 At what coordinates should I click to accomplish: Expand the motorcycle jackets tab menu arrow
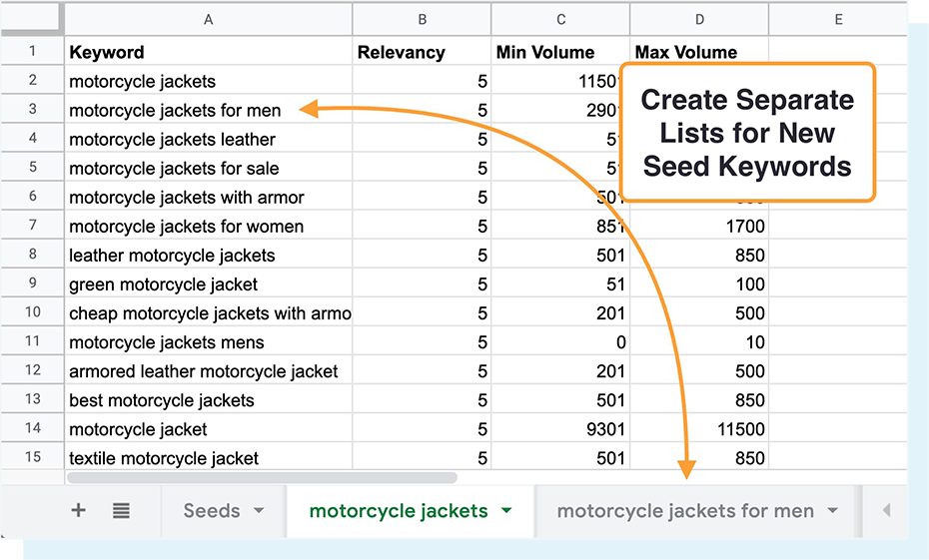pos(506,511)
